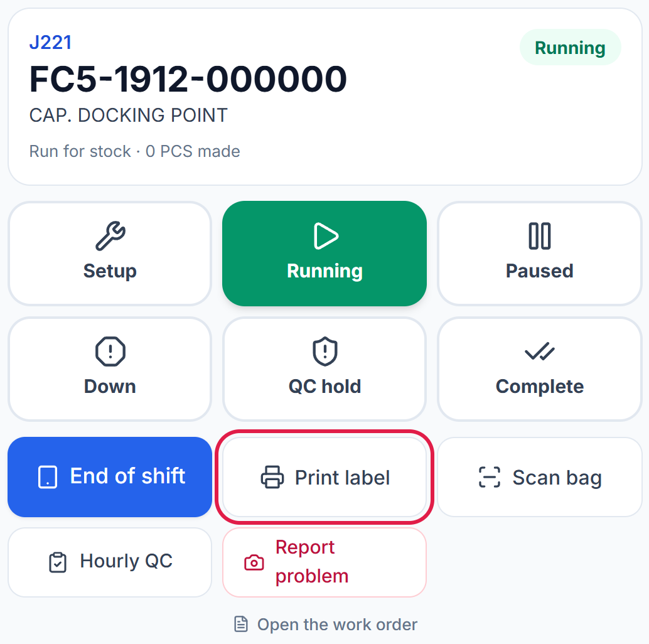Switch status to Paused

[x=540, y=254]
